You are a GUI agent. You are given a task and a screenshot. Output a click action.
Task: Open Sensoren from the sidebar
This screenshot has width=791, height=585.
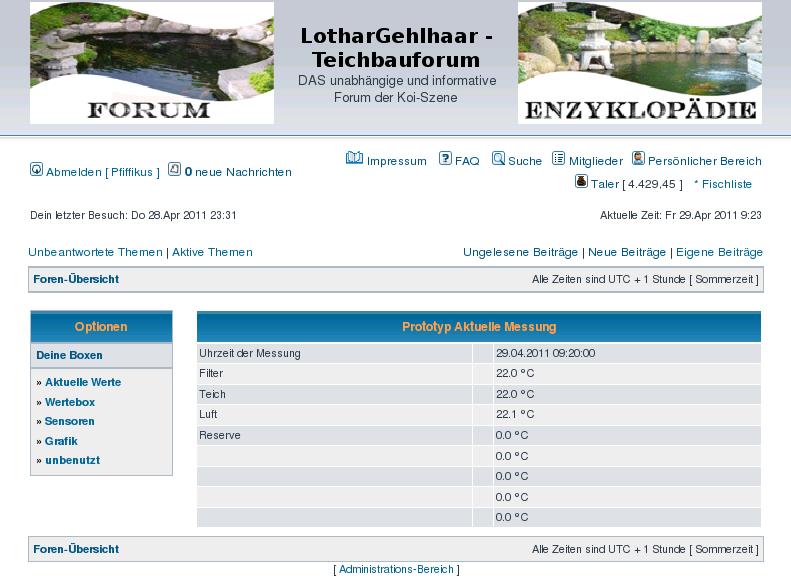[x=70, y=421]
